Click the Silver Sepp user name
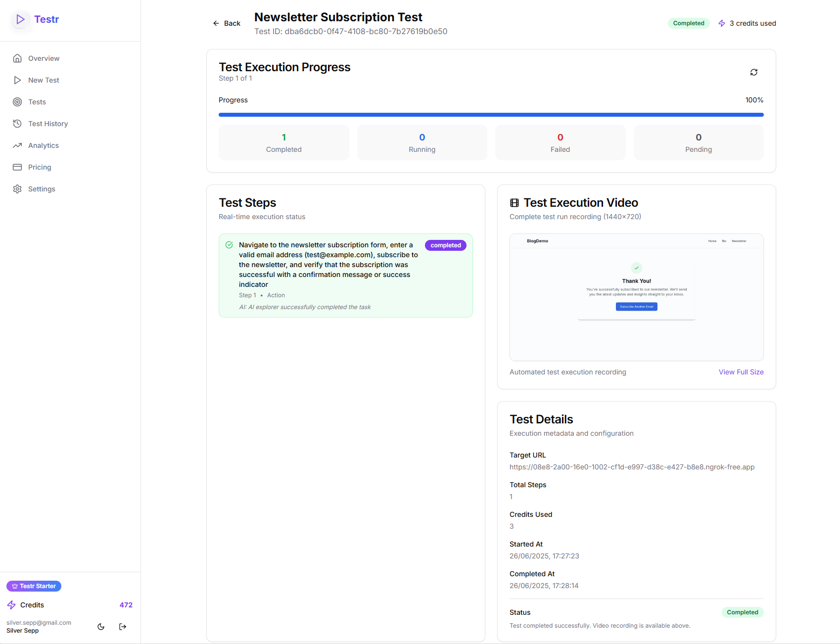This screenshot has width=840, height=644. (x=22, y=631)
